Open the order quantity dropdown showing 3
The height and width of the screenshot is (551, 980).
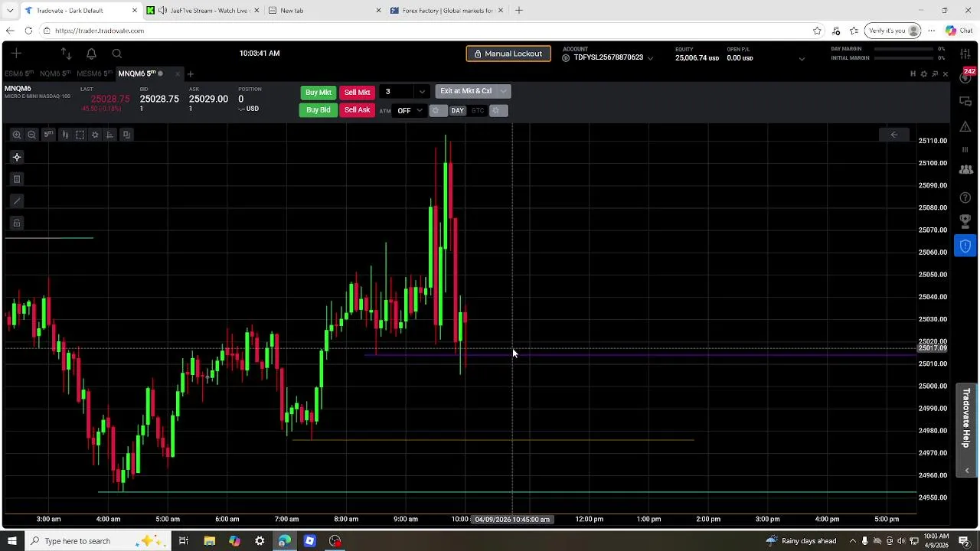coord(422,92)
